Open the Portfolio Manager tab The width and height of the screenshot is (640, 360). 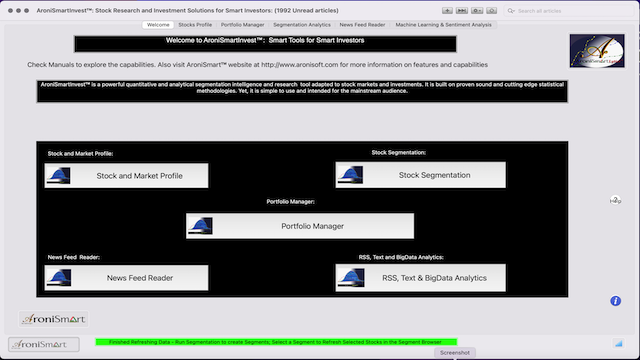(242, 25)
